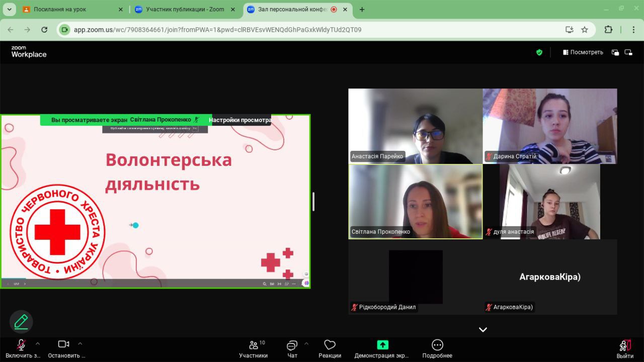The height and width of the screenshot is (362, 644).
Task: Open the Чат chat panel
Action: (x=292, y=348)
